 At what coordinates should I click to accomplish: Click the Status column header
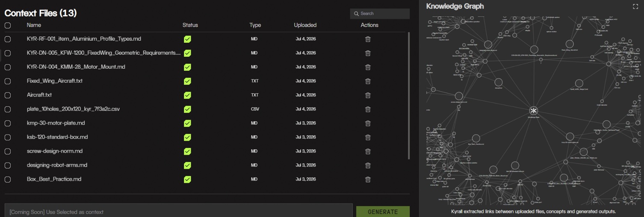click(x=190, y=25)
